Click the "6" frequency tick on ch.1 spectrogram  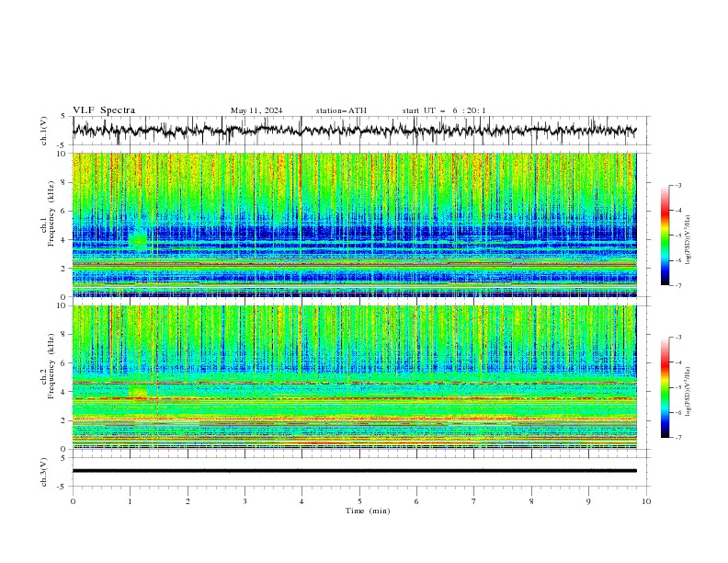pyautogui.click(x=65, y=212)
